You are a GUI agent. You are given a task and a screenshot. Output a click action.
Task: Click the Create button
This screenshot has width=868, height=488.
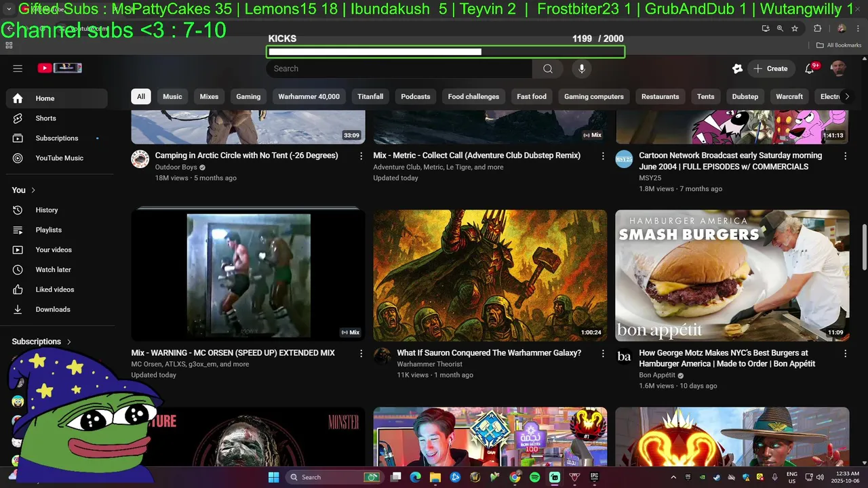770,68
